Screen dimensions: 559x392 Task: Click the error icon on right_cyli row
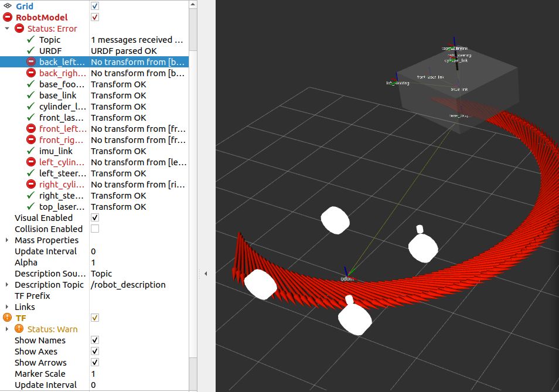point(31,184)
